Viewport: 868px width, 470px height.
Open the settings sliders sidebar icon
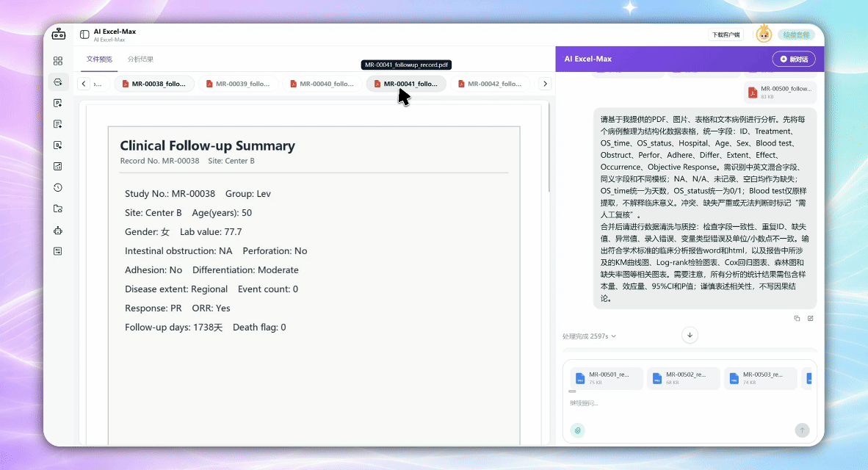tap(58, 251)
